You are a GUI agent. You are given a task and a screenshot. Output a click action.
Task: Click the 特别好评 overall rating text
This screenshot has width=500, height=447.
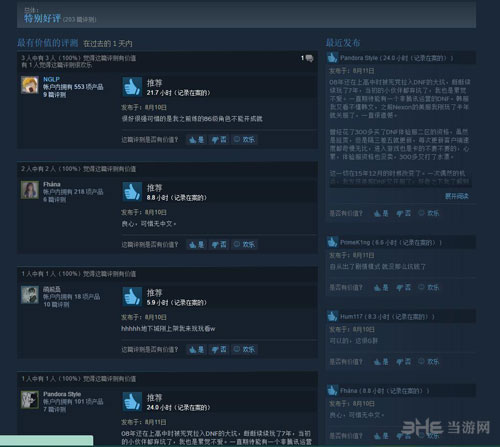pos(42,18)
